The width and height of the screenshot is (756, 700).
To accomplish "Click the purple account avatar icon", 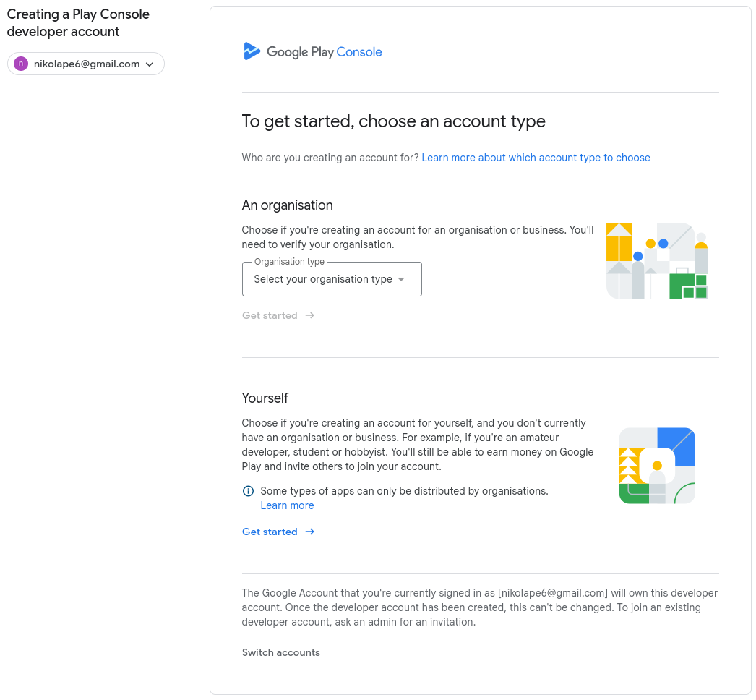I will pyautogui.click(x=21, y=64).
